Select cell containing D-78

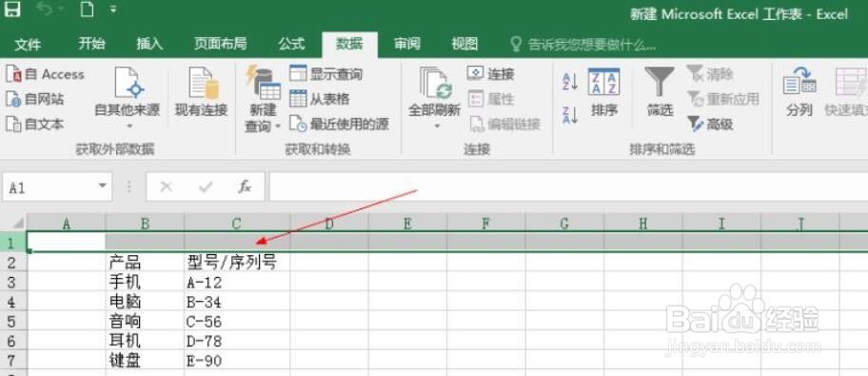coord(237,341)
